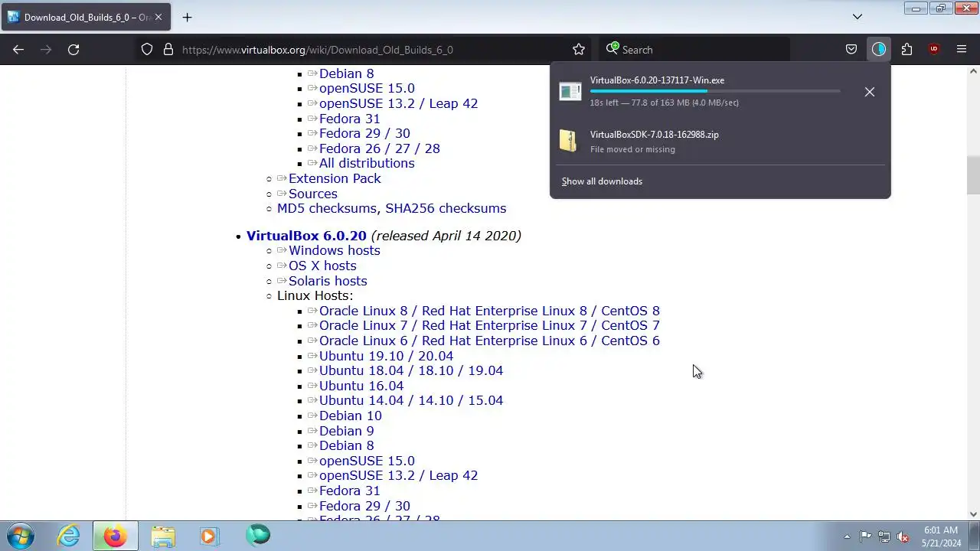Click the Search field in toolbar
The image size is (980, 551).
694,50
